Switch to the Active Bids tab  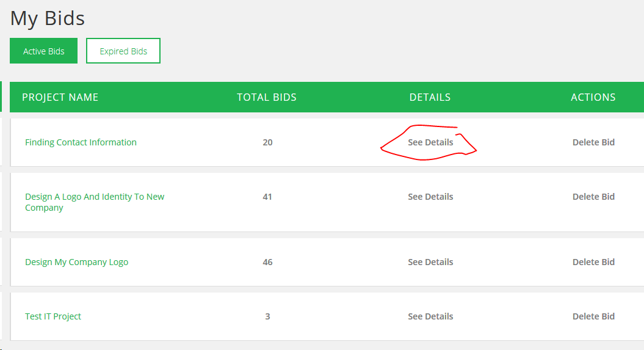(x=43, y=51)
